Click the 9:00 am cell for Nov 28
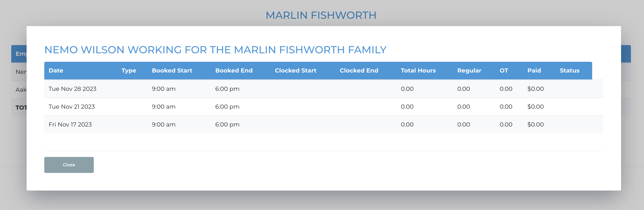644x210 pixels. 164,89
